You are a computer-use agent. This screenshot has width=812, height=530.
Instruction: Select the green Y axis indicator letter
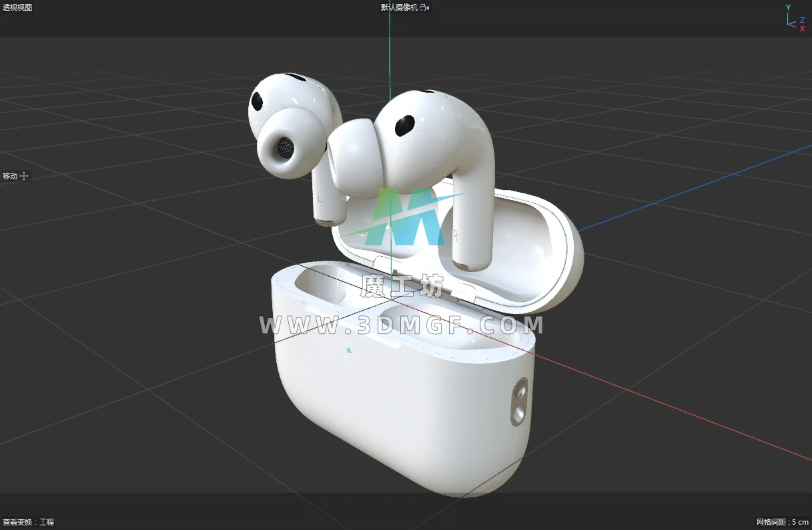point(788,7)
